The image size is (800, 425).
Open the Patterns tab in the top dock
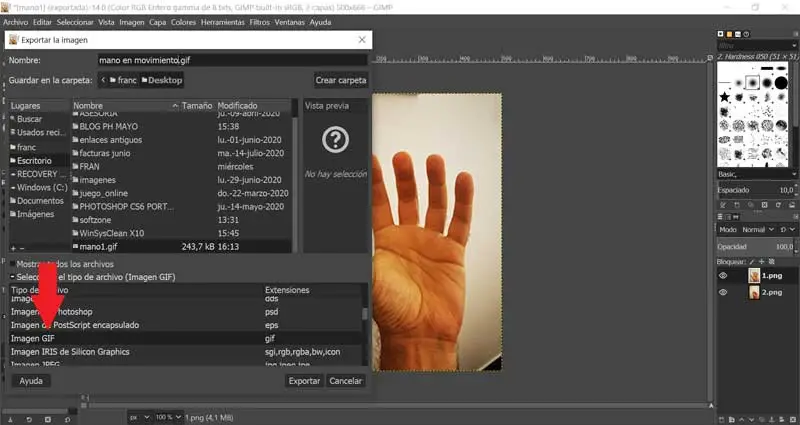730,34
